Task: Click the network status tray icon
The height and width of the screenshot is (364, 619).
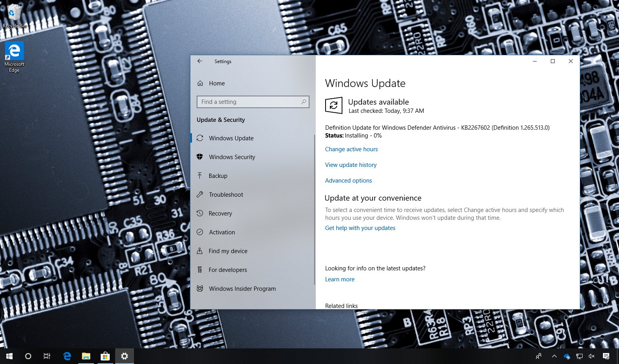Action: [579, 356]
